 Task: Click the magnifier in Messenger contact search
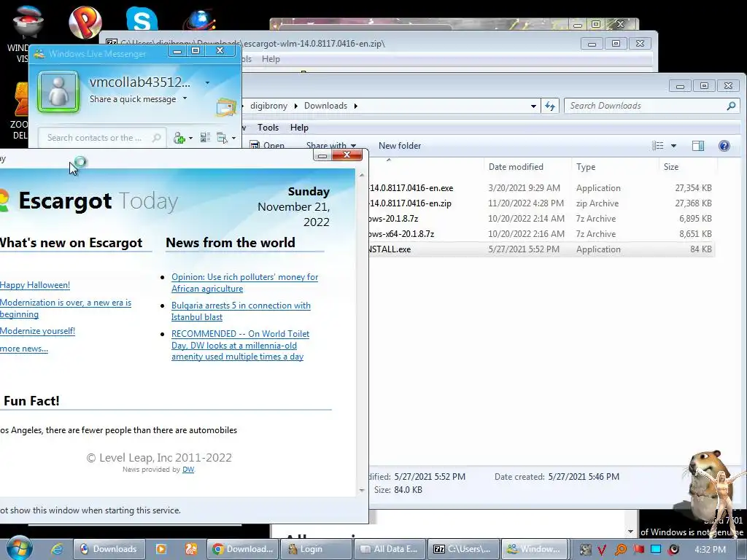pyautogui.click(x=156, y=138)
